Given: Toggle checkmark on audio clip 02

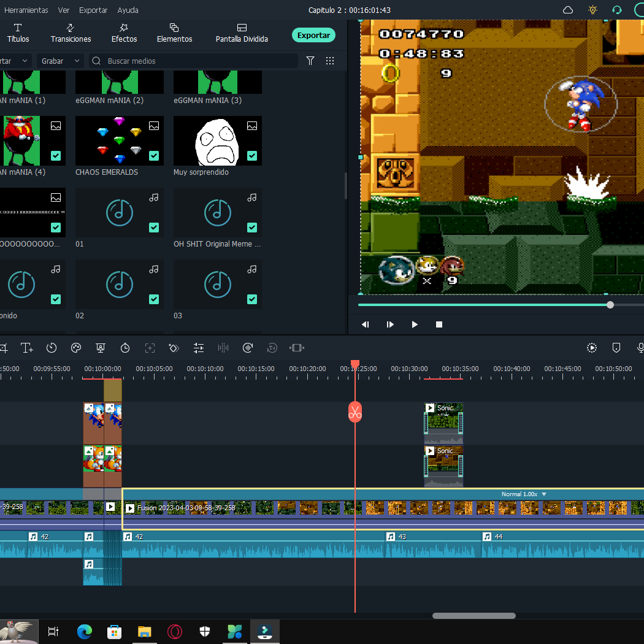Looking at the screenshot, I should point(154,299).
